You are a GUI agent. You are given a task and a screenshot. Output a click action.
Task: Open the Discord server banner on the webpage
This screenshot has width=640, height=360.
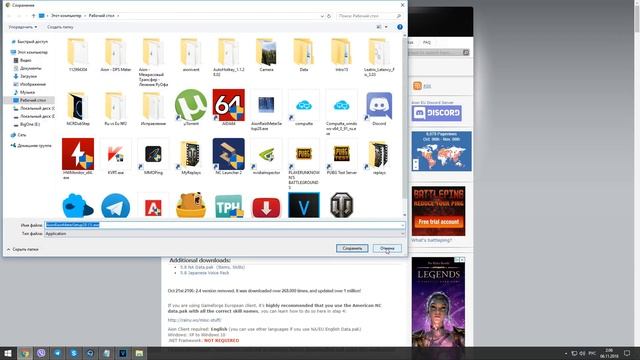[436, 113]
